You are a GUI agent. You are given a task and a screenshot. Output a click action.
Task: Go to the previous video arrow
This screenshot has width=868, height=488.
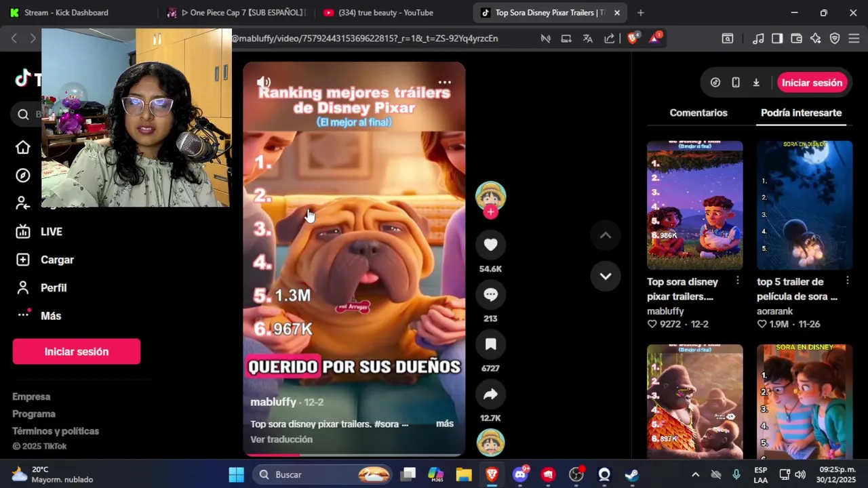click(x=605, y=235)
